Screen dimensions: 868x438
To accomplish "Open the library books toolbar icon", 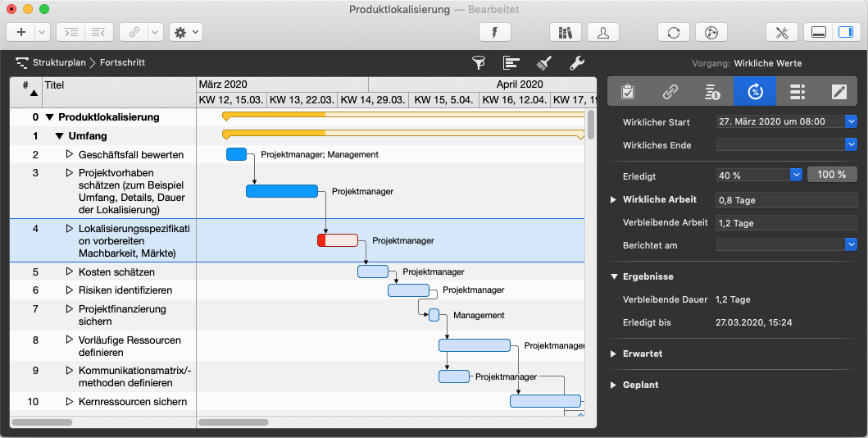I will (565, 32).
